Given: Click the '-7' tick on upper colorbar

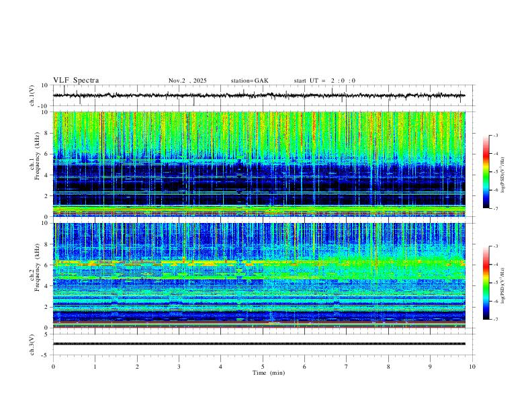Looking at the screenshot, I should tap(495, 208).
